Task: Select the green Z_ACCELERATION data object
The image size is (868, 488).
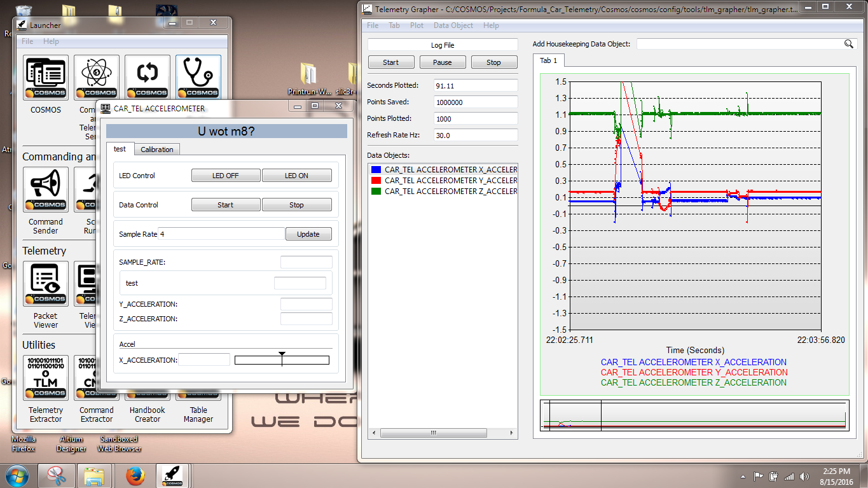Action: point(443,191)
